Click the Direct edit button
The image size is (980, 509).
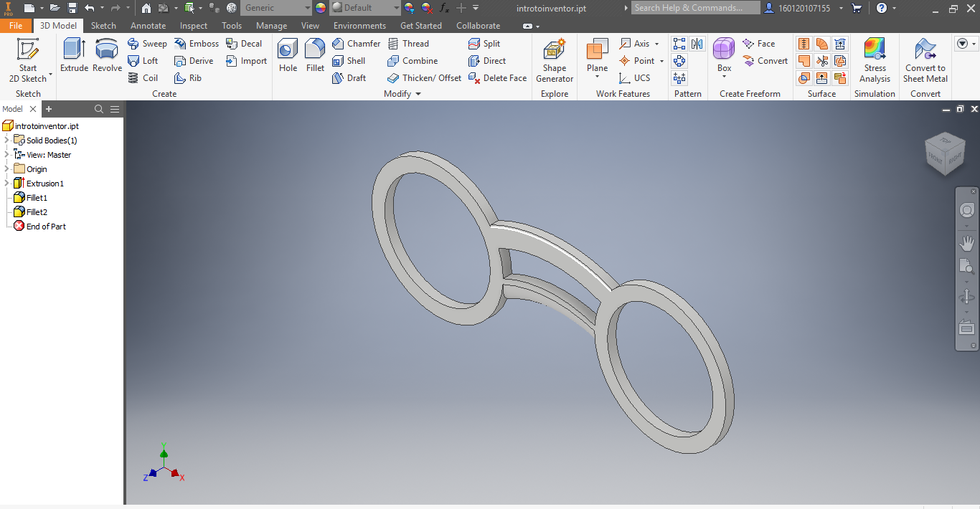pyautogui.click(x=487, y=61)
